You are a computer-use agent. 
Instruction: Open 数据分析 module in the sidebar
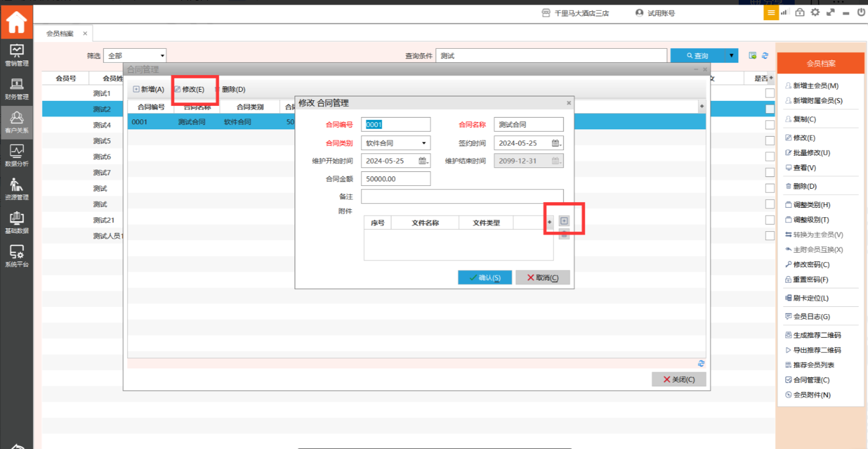[16, 156]
